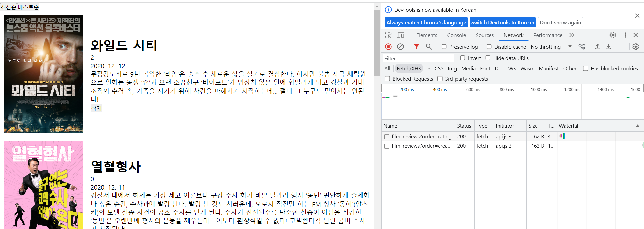
Task: Filter requests by CSS
Action: tap(439, 68)
